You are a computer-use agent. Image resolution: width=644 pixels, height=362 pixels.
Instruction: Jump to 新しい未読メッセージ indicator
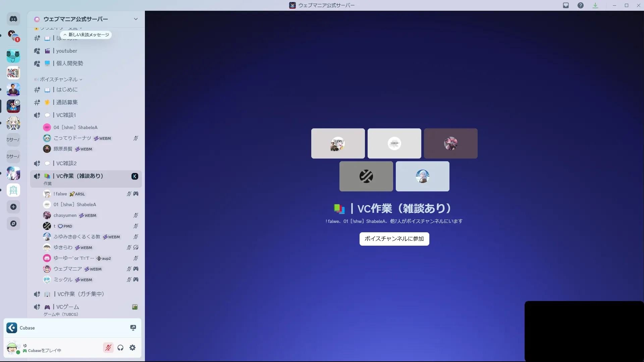(x=86, y=35)
